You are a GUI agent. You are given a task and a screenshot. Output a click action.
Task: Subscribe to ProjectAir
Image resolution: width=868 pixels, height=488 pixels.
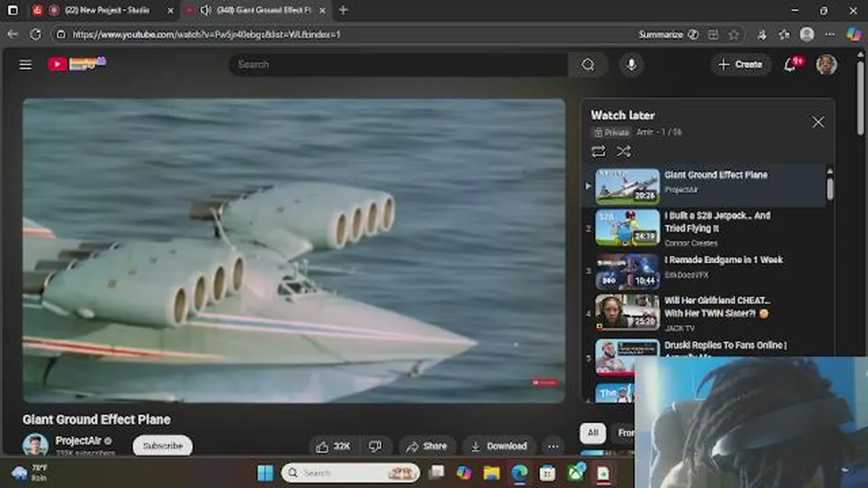(163, 446)
